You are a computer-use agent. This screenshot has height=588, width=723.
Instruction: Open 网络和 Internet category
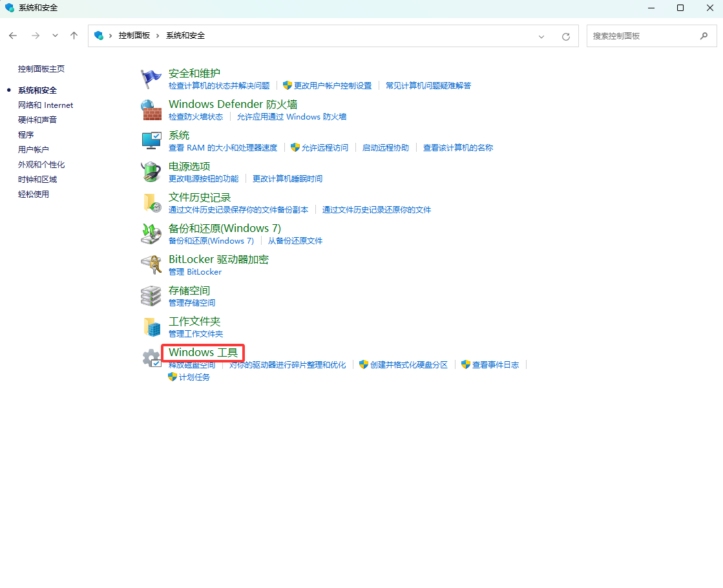point(45,105)
